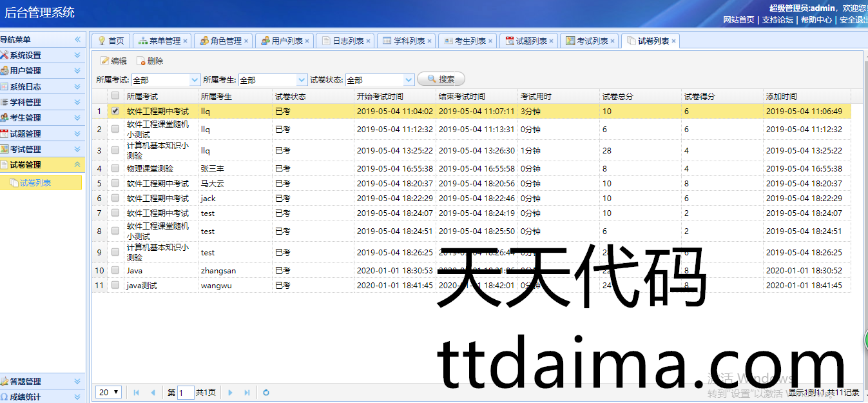868x403 pixels.
Task: Open the 网站首页 link in header
Action: point(738,19)
